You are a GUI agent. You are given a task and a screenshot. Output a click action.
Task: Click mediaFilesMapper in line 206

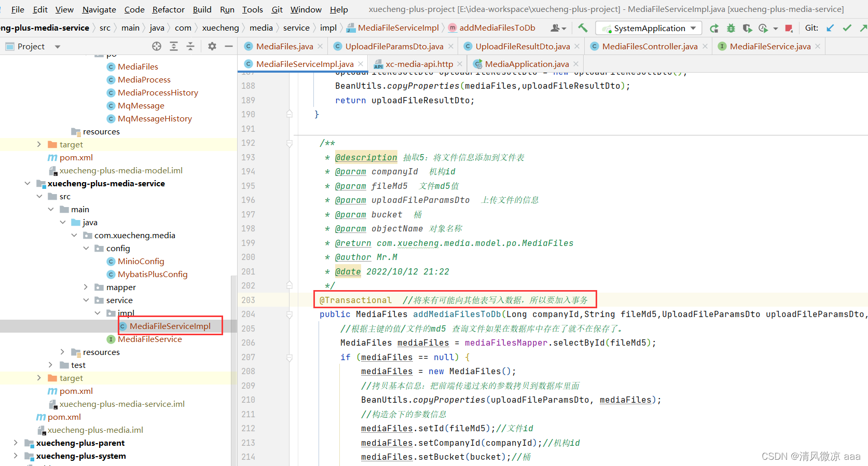pyautogui.click(x=506, y=343)
